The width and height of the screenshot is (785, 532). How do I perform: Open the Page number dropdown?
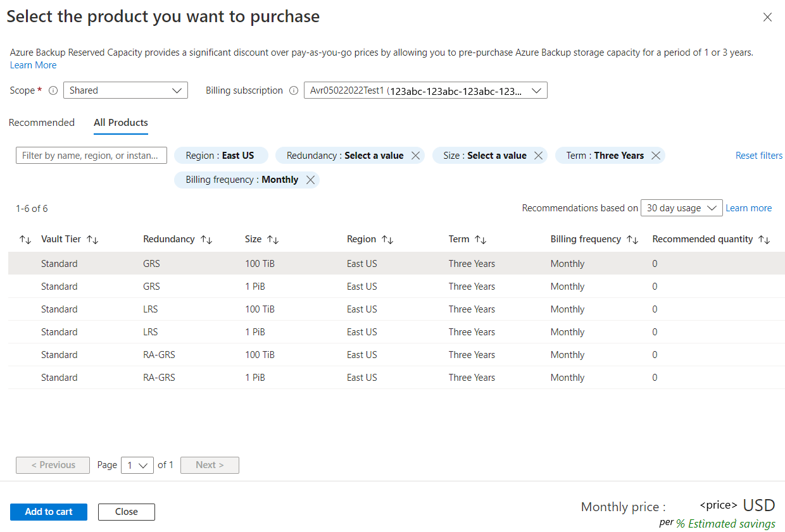(x=137, y=465)
